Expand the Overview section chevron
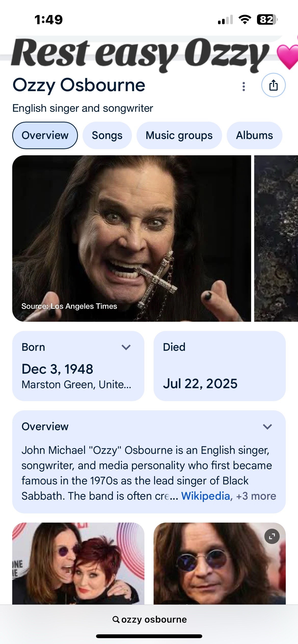 click(x=267, y=427)
